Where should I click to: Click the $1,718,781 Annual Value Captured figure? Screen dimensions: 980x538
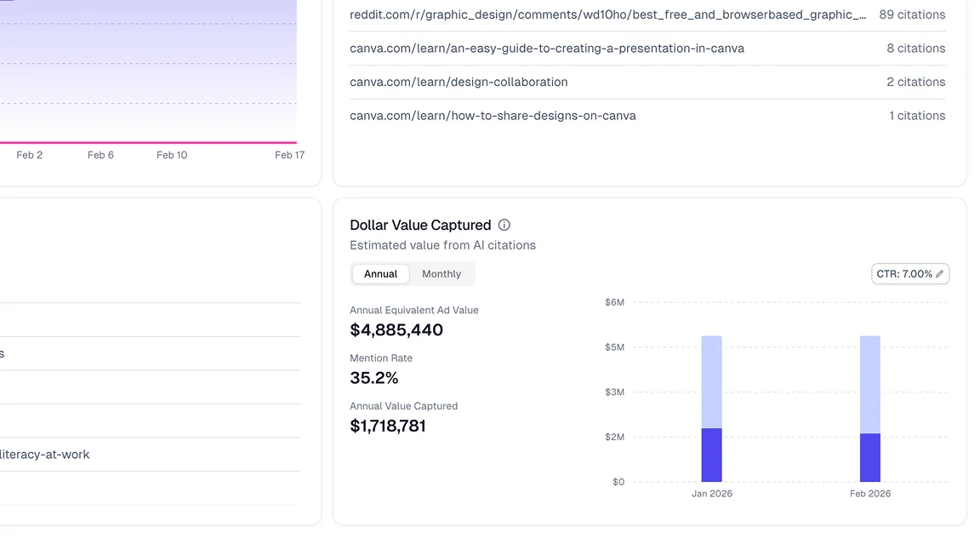coord(388,426)
